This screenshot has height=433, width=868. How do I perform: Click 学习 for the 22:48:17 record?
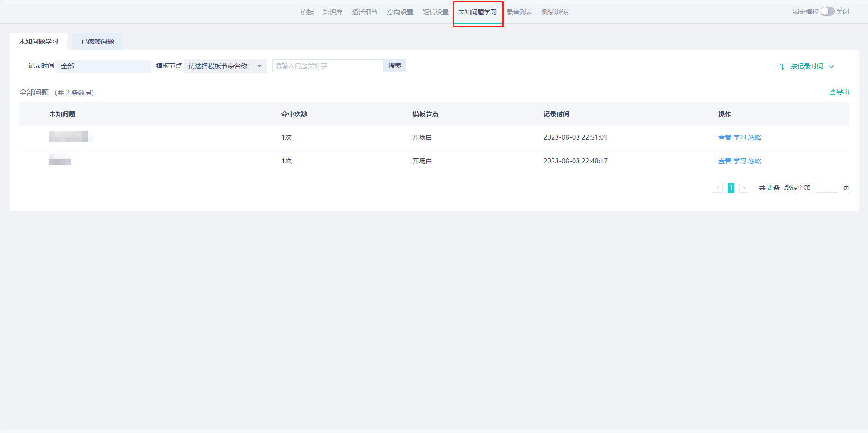(740, 161)
